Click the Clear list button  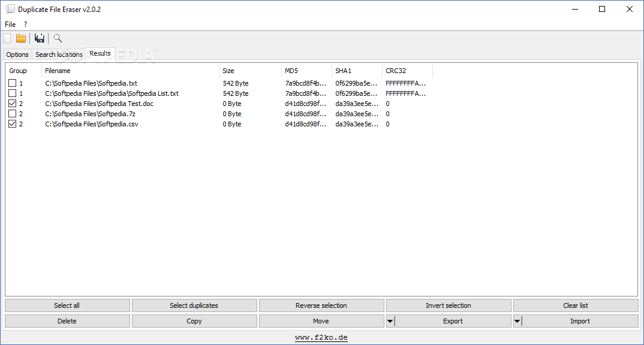click(576, 305)
